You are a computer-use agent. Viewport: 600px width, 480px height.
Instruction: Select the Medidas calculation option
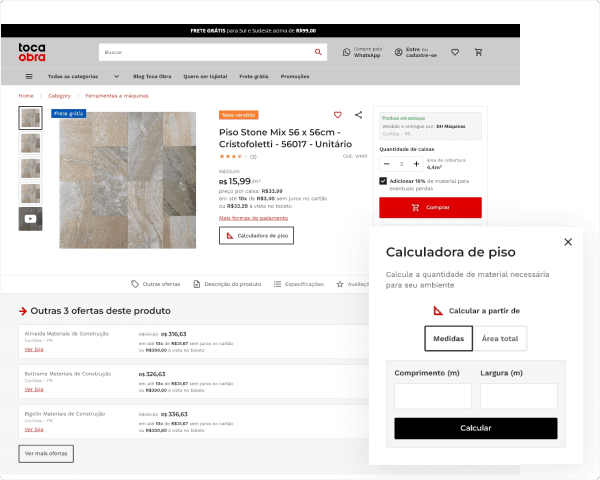(x=448, y=338)
